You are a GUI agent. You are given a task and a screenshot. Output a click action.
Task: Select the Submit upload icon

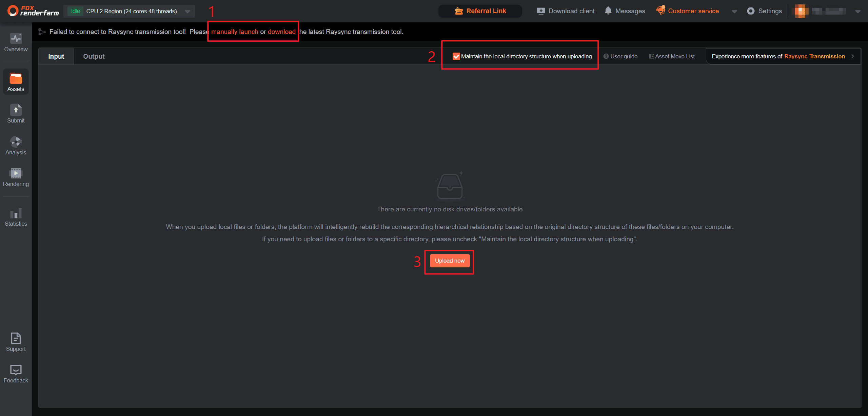coord(16,110)
